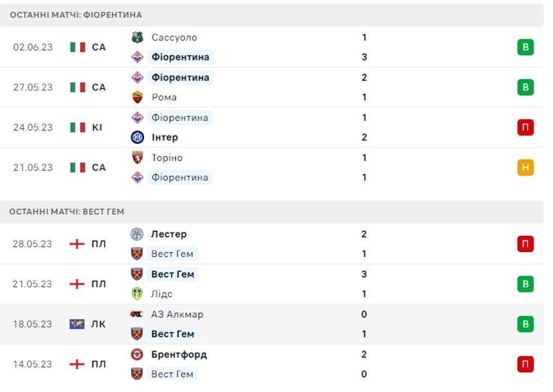This screenshot has height=392, width=553.
Task: Click the Sassuolo club crest
Action: (137, 37)
